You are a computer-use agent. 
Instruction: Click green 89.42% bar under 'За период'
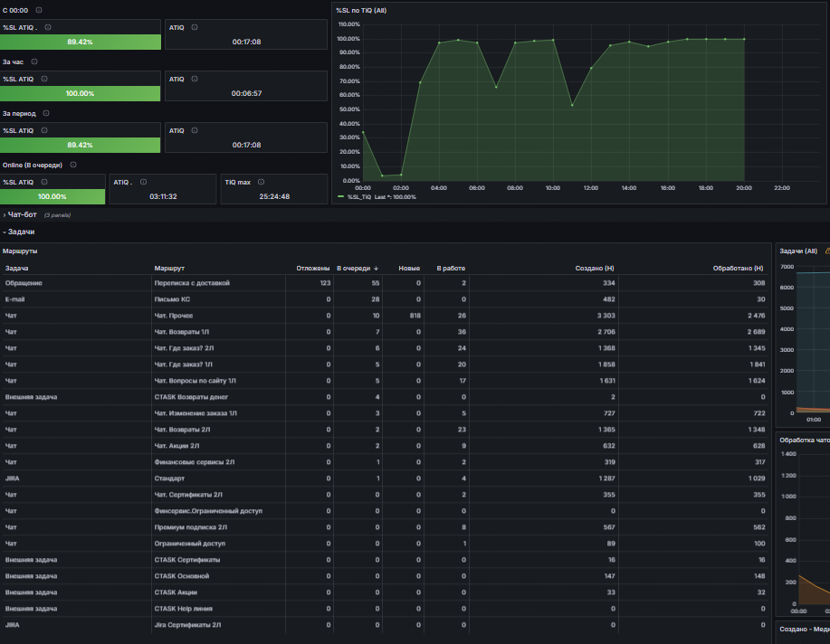pyautogui.click(x=80, y=145)
